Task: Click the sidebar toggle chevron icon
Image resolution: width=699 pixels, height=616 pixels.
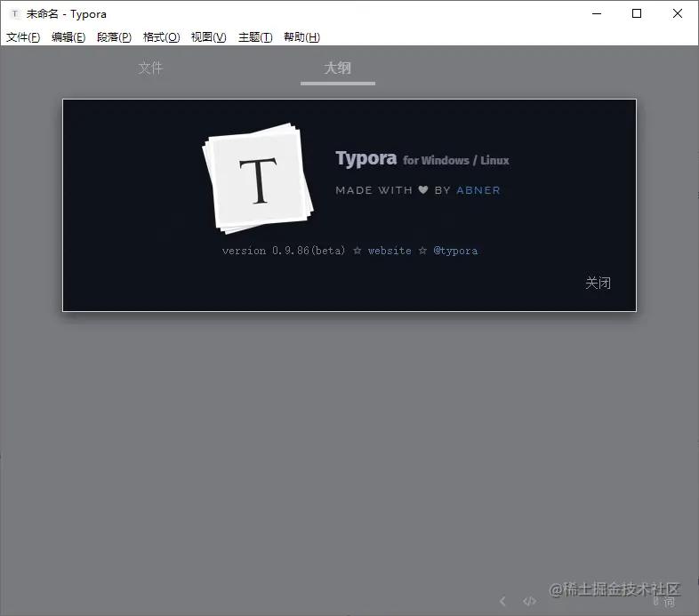Action: pos(502,601)
